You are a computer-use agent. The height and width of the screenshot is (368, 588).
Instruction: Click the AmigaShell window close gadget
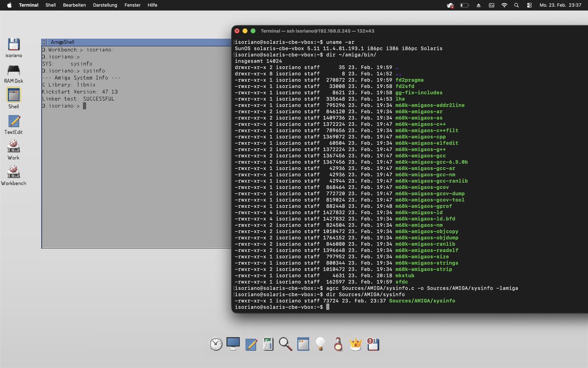44,43
